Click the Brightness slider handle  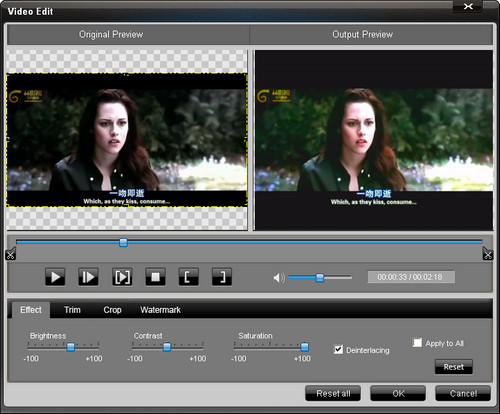point(71,347)
